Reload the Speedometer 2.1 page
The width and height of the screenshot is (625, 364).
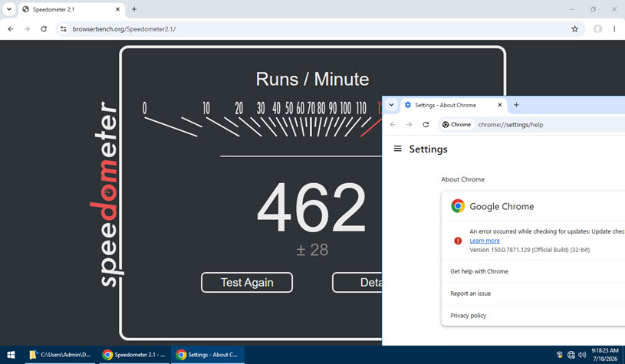pyautogui.click(x=44, y=29)
